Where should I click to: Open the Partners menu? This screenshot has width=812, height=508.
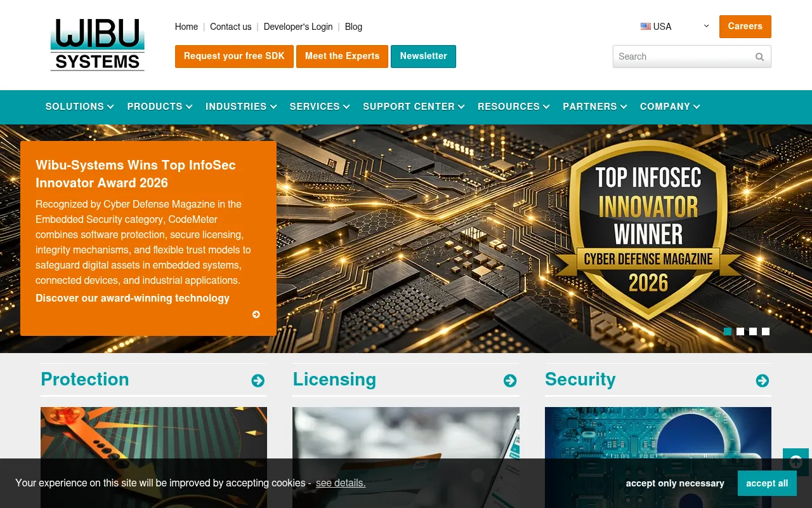pyautogui.click(x=595, y=107)
